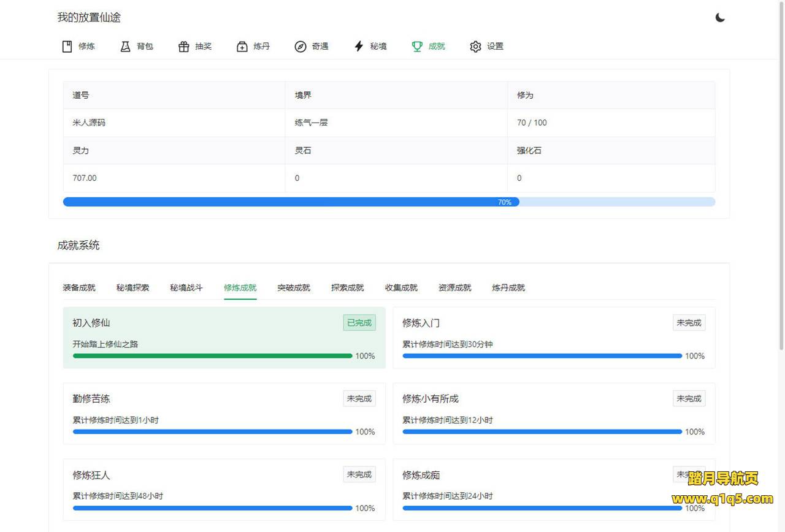Viewport: 785px width, 532px height.
Task: Click the 修炼 book icon in navigation
Action: pos(67,47)
